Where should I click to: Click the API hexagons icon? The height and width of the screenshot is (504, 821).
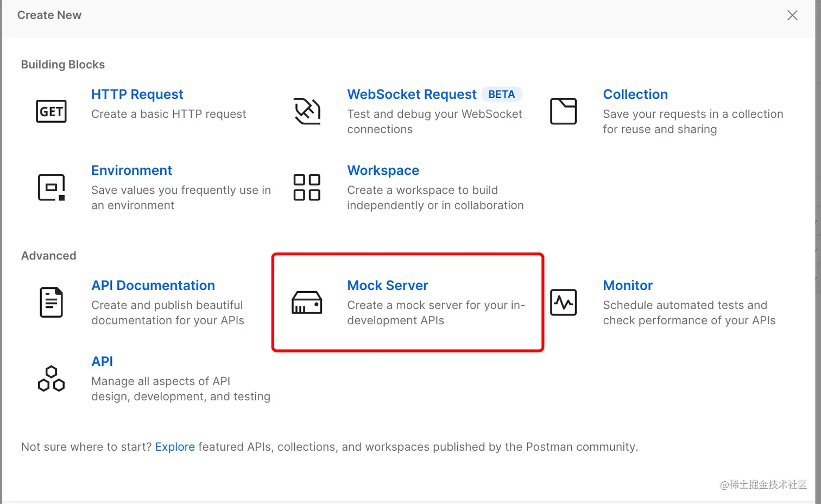(51, 379)
